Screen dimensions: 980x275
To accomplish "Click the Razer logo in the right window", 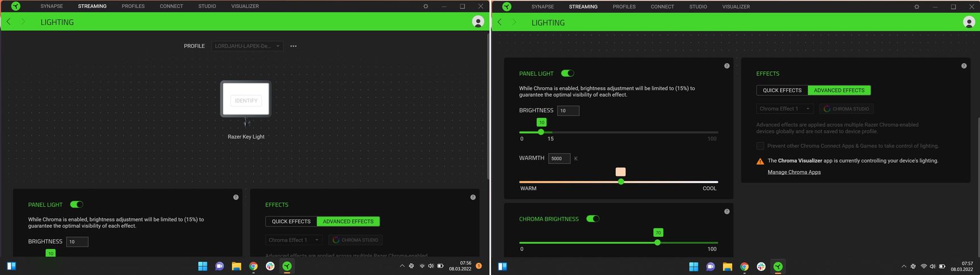I will click(x=507, y=7).
